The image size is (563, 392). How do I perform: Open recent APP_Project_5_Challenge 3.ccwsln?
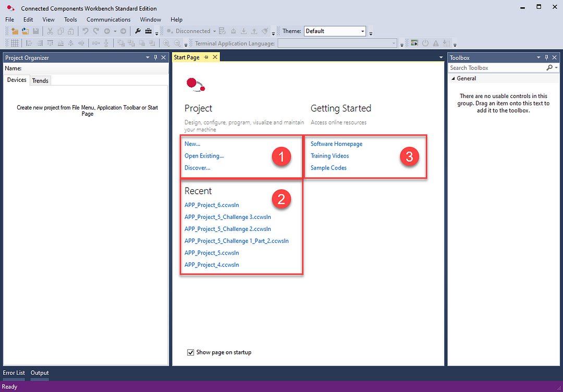click(228, 217)
